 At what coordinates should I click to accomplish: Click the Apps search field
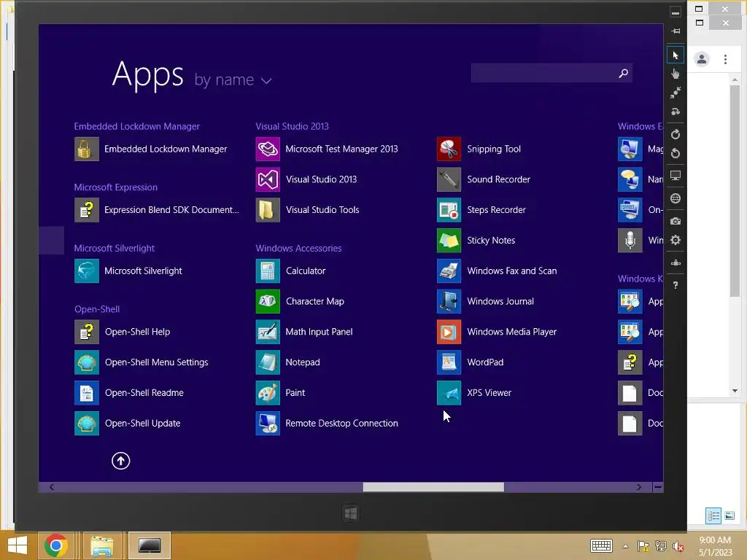click(x=551, y=73)
